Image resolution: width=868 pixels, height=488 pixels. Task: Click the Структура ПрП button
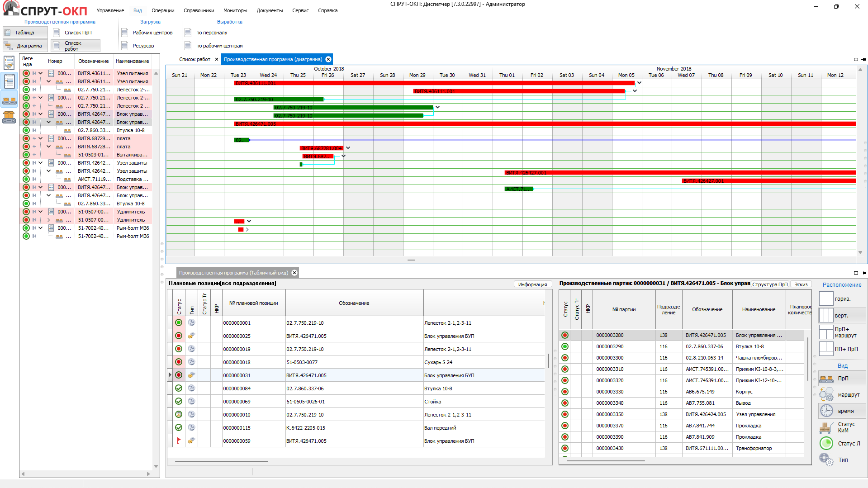coord(769,284)
